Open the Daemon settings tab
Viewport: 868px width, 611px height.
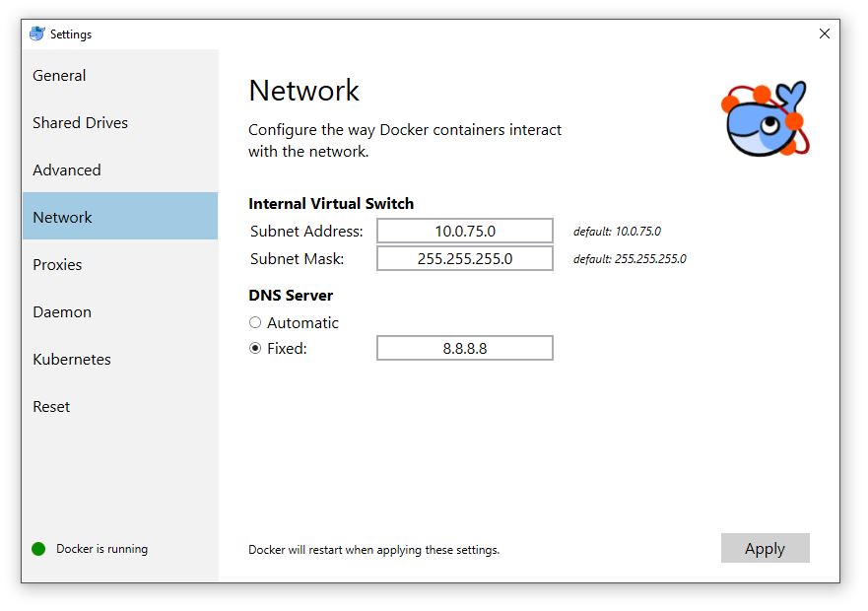(x=119, y=311)
